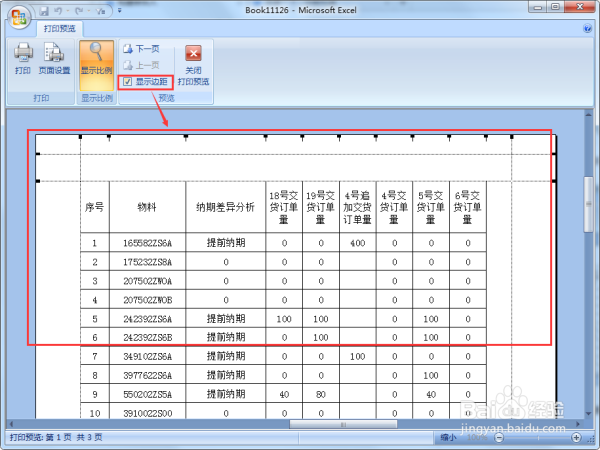600x450 pixels.
Task: Click the vertical scrollbar thumb
Action: pyautogui.click(x=589, y=204)
